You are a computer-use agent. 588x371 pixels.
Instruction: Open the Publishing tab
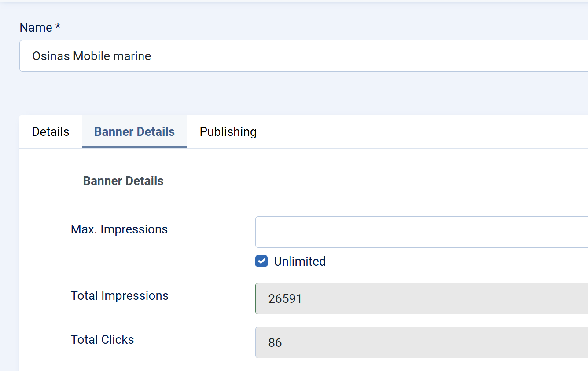click(228, 131)
